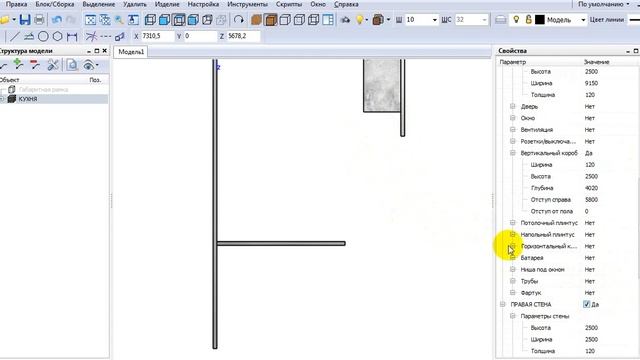The height and width of the screenshot is (360, 640).
Task: Click the green plus add-node icon
Action: coord(18,64)
